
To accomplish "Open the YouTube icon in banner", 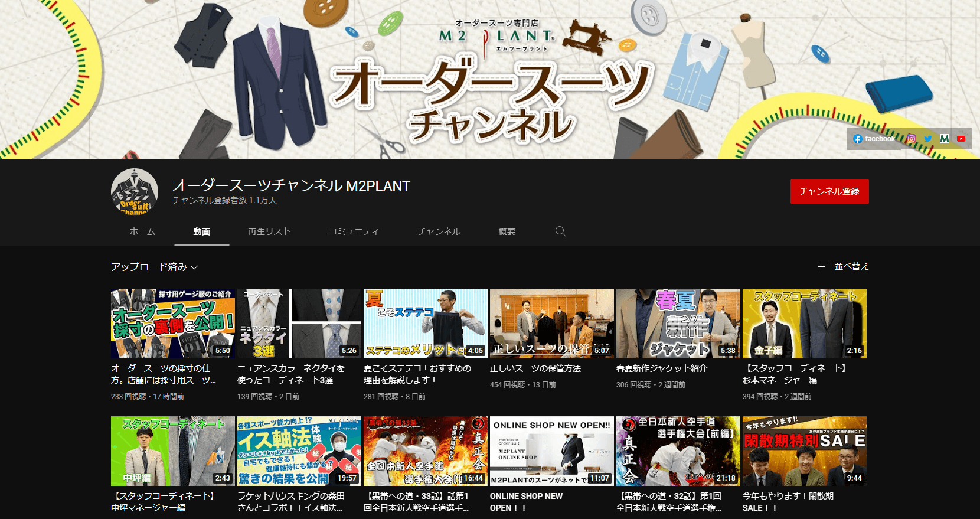I will [x=961, y=139].
